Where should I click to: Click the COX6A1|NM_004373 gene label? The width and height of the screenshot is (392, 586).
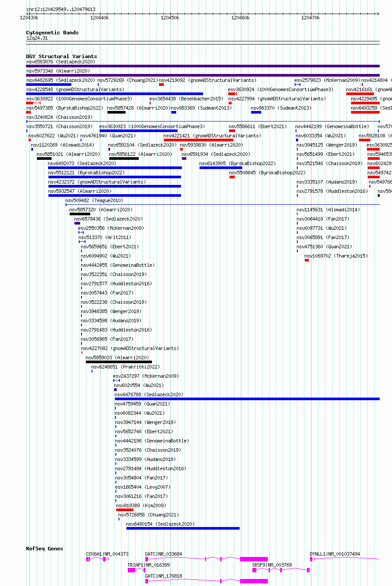107,554
